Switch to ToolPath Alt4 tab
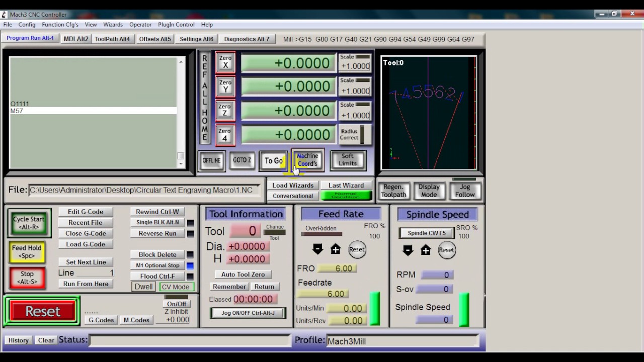 pos(112,39)
